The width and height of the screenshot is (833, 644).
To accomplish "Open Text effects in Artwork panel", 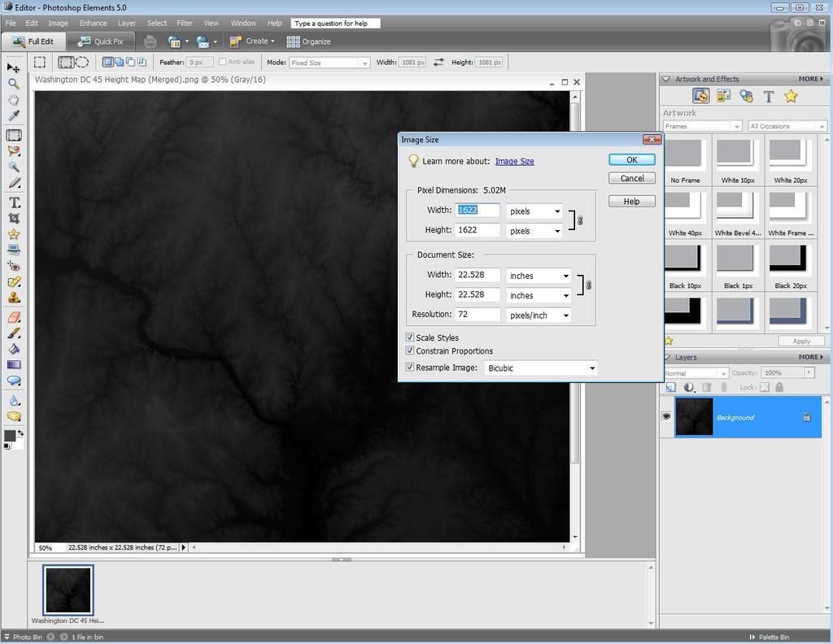I will (768, 97).
